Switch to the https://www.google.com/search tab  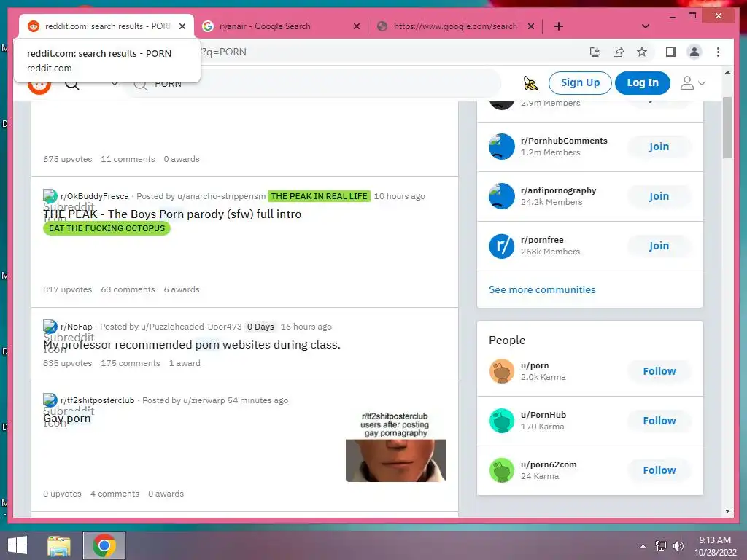[455, 26]
